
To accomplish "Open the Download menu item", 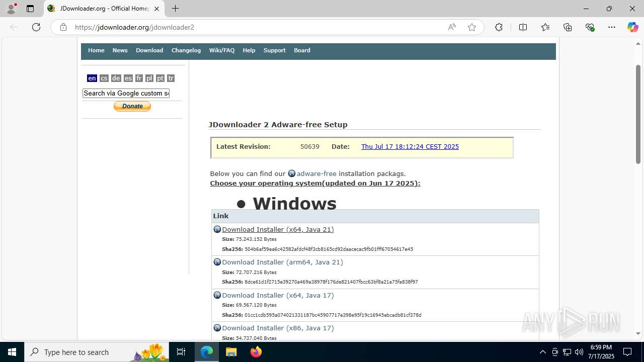I will (149, 50).
